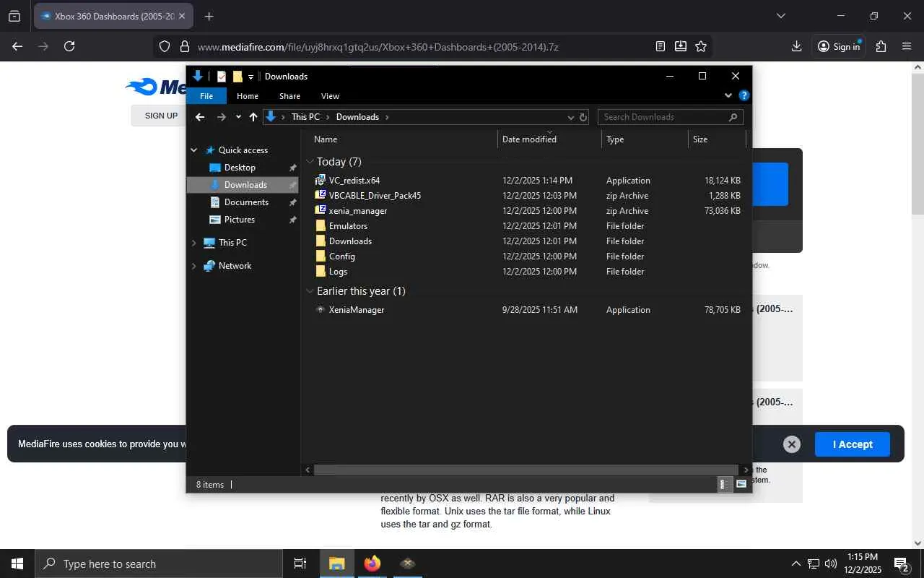This screenshot has height=578, width=924.
Task: Collapse the Today (7) group
Action: 310,162
